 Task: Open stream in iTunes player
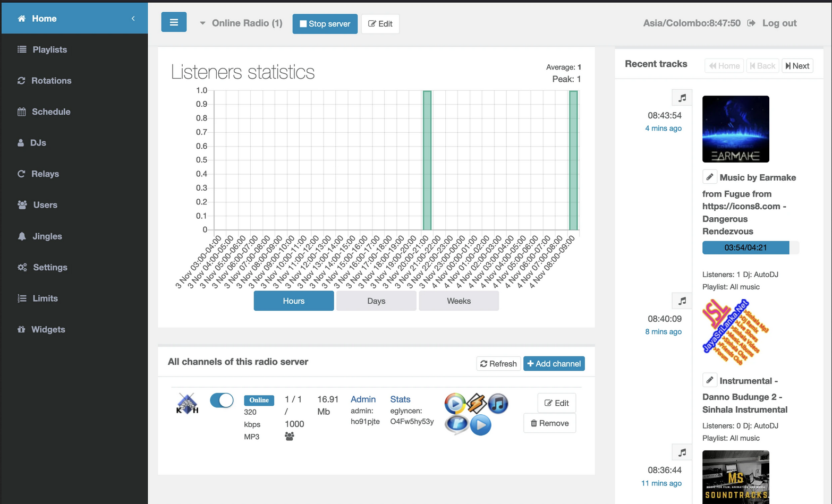point(498,404)
